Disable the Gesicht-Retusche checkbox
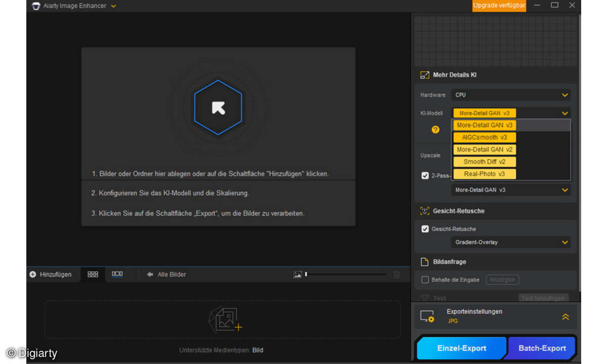The width and height of the screenshot is (608, 364). (x=425, y=229)
